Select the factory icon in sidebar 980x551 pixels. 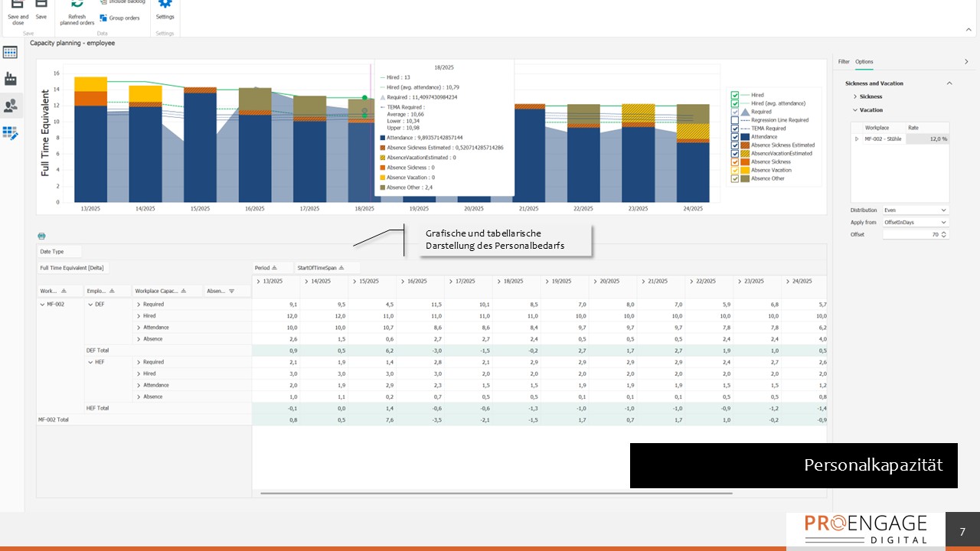[11, 79]
